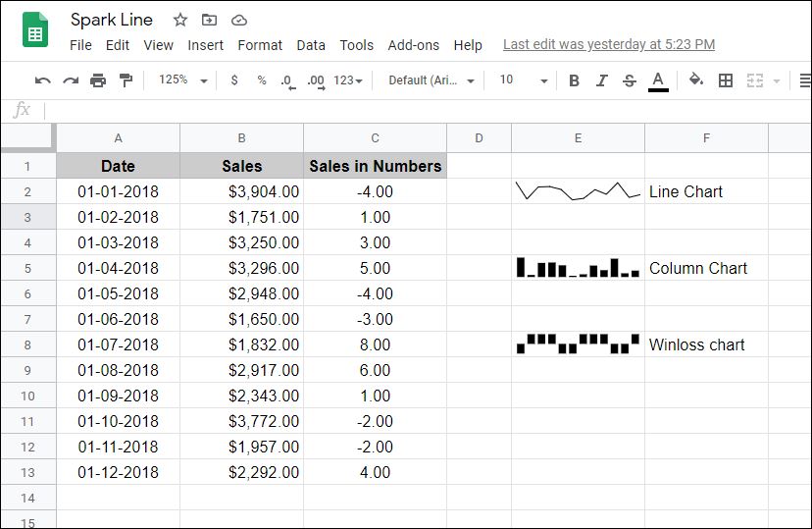Open the View menu
The height and width of the screenshot is (529, 812).
pyautogui.click(x=159, y=45)
